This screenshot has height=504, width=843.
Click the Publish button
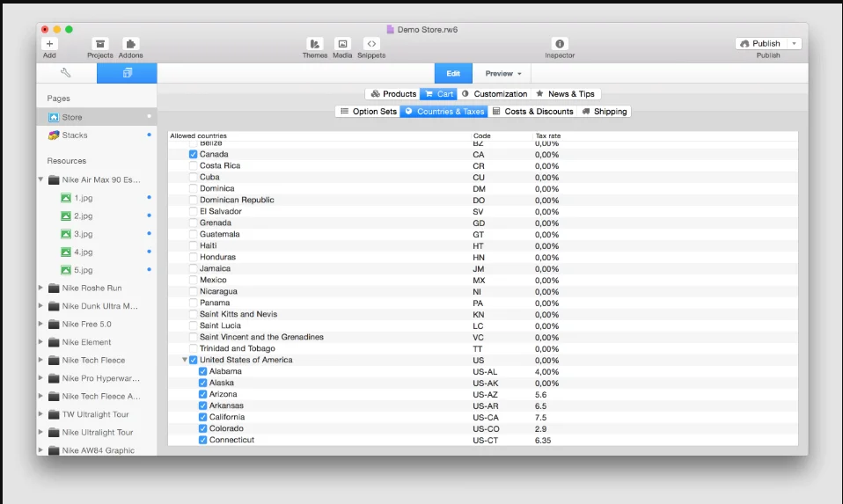pyautogui.click(x=761, y=43)
